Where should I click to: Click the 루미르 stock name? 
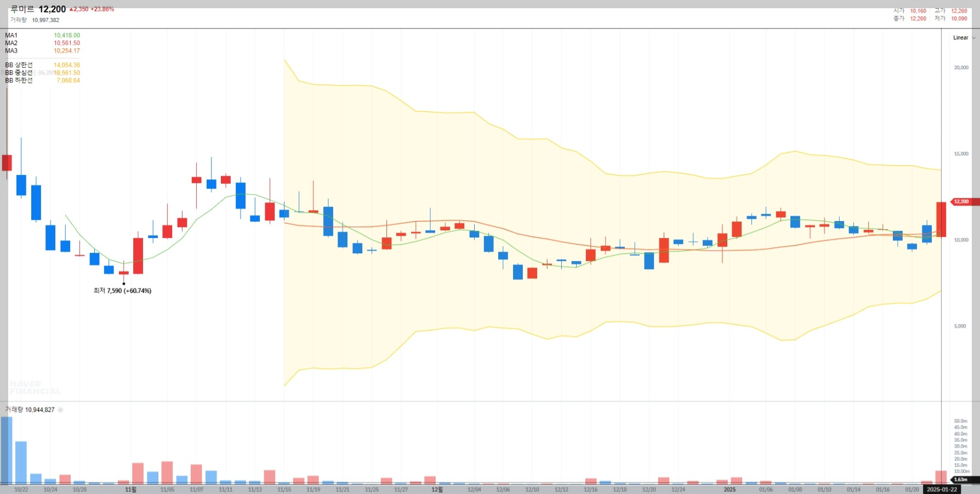22,9
